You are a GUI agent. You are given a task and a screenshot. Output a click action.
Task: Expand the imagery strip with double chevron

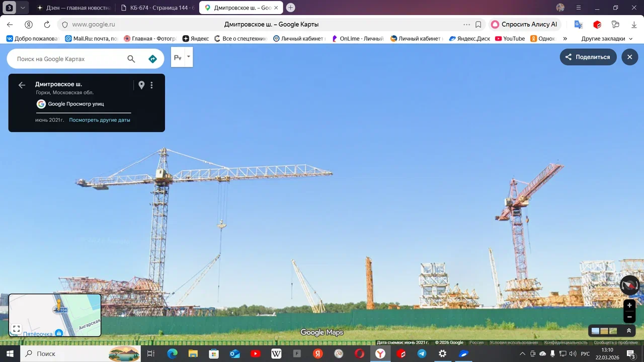(628, 331)
